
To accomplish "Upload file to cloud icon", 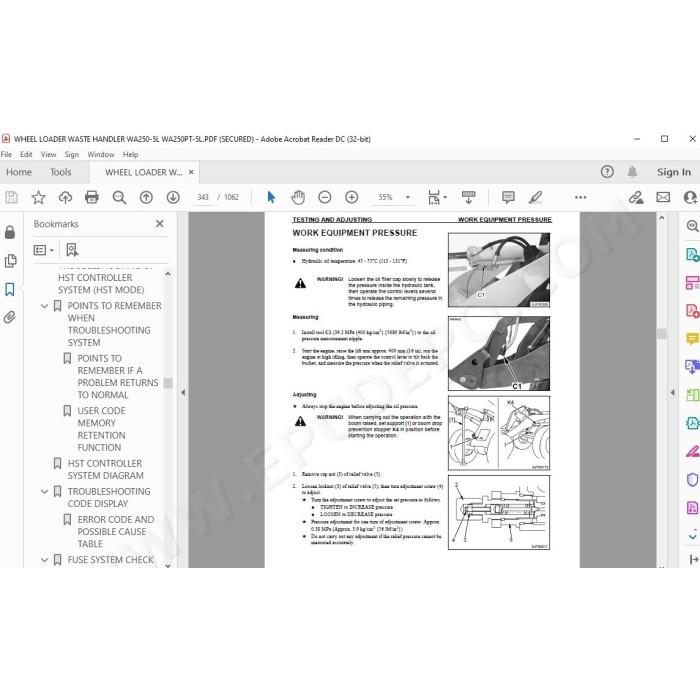I will (65, 197).
